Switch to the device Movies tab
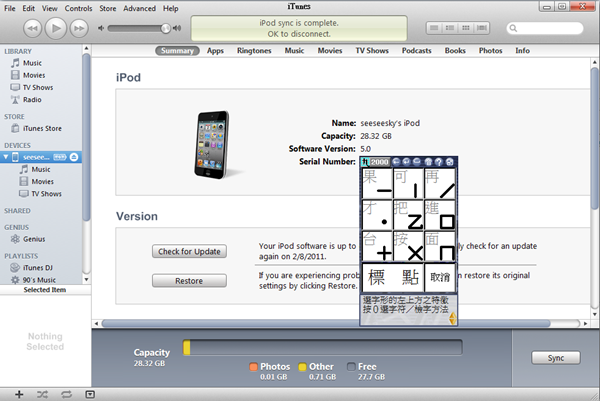 (330, 51)
